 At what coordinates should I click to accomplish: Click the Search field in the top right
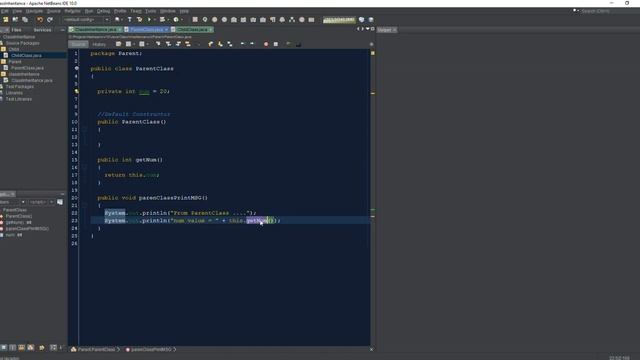608,11
